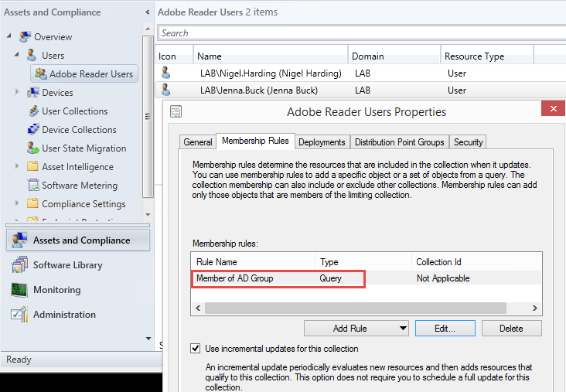The height and width of the screenshot is (392, 566).
Task: Click the Administration workspace icon
Action: [19, 315]
